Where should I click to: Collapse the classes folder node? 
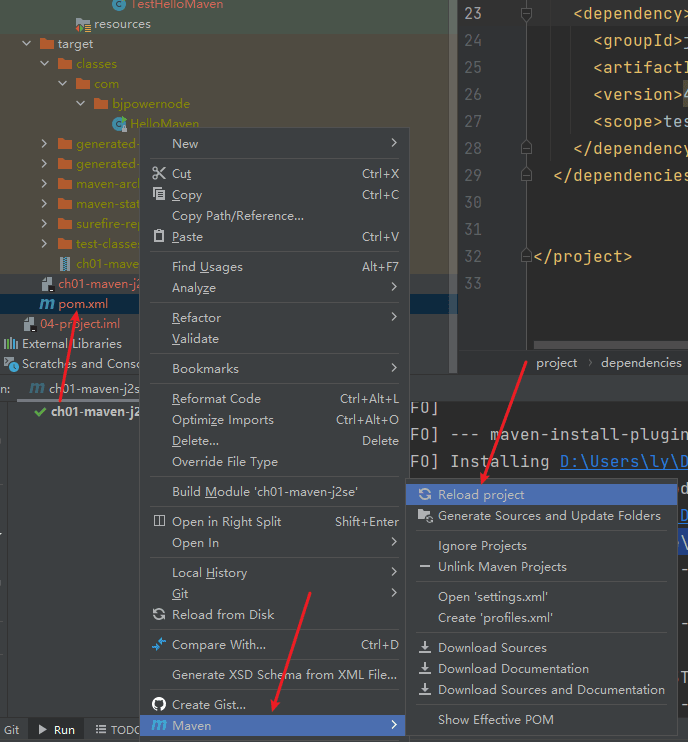point(44,63)
